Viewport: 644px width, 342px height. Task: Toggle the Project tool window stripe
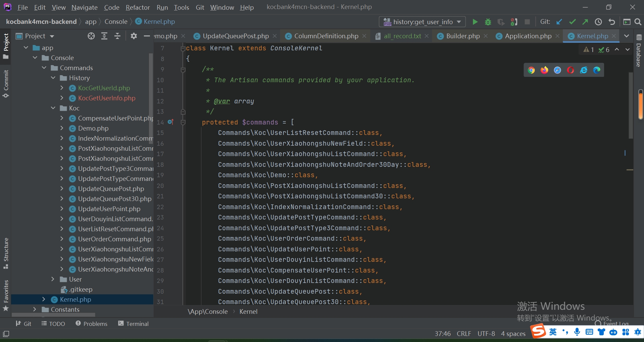coord(6,46)
